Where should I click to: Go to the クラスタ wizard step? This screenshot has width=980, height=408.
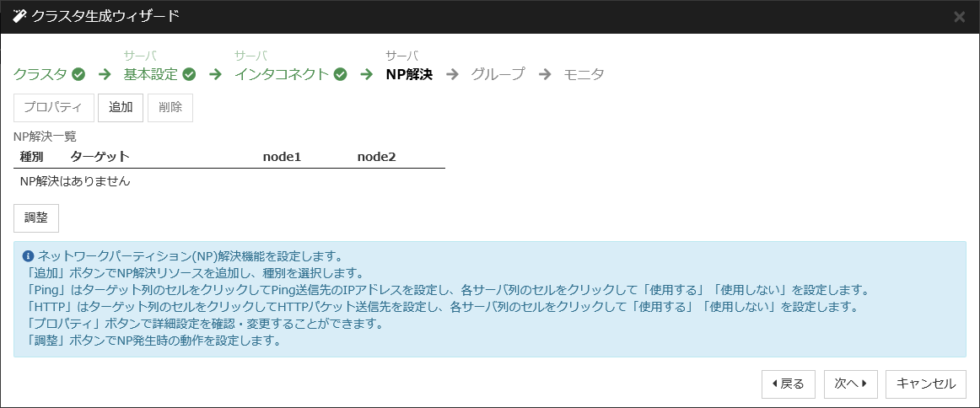coord(40,74)
